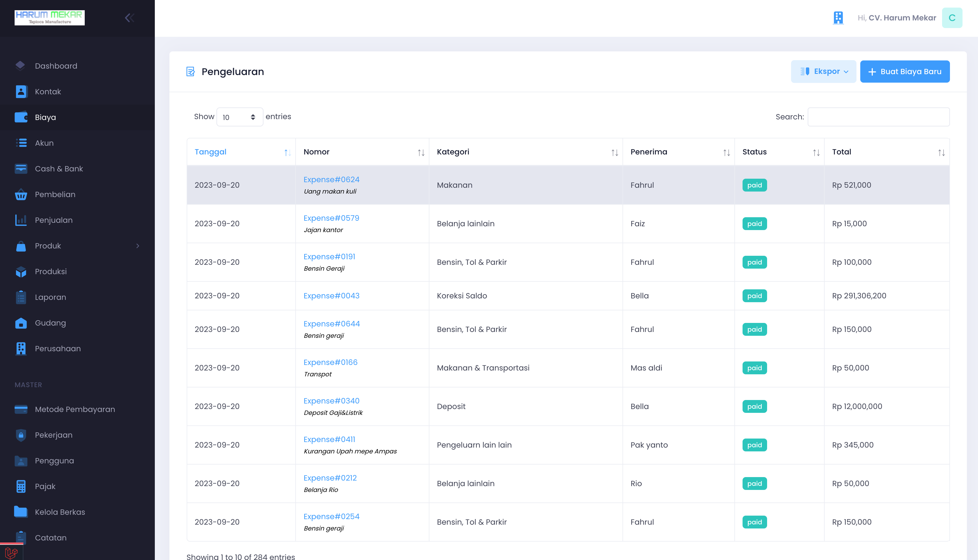This screenshot has height=560, width=978.
Task: Open Gudang menu item
Action: click(x=77, y=323)
